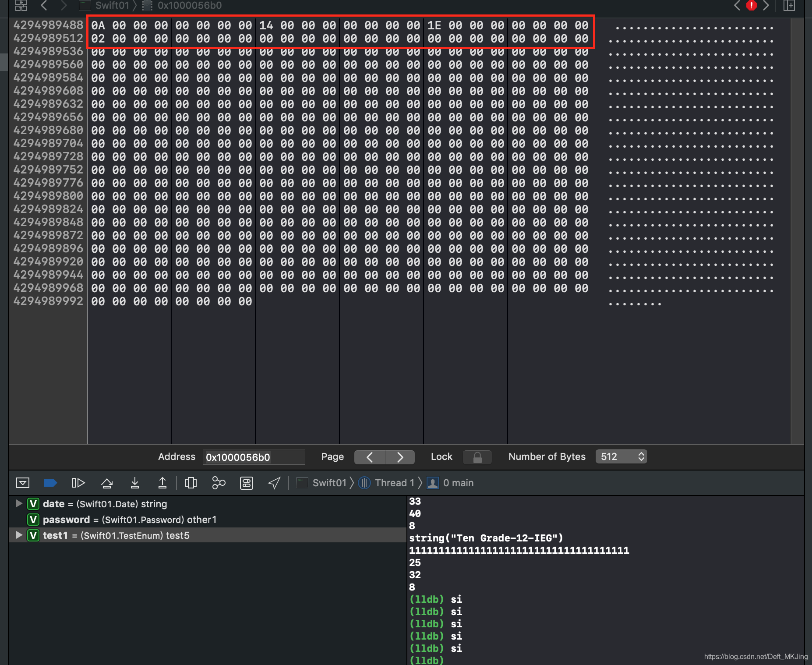
Task: Expand the test1 variable
Action: 19,535
